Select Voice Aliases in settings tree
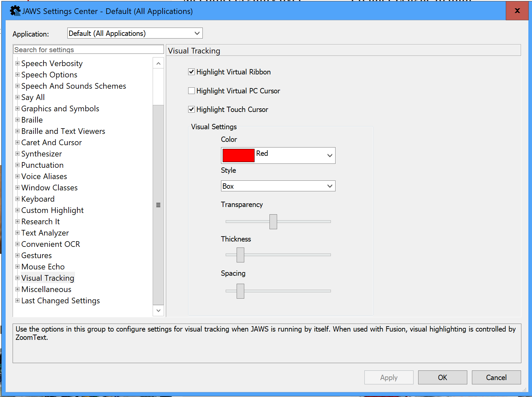This screenshot has height=397, width=532. point(44,176)
